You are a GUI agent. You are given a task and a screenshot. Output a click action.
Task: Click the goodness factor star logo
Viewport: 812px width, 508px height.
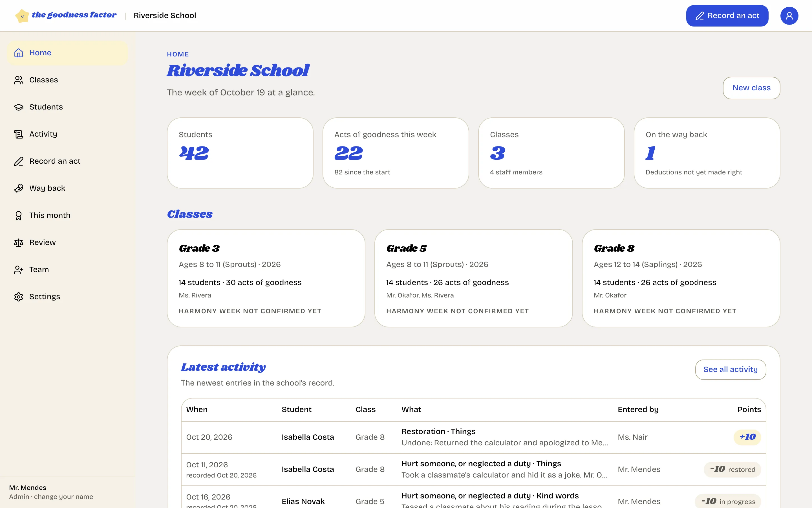tap(22, 16)
